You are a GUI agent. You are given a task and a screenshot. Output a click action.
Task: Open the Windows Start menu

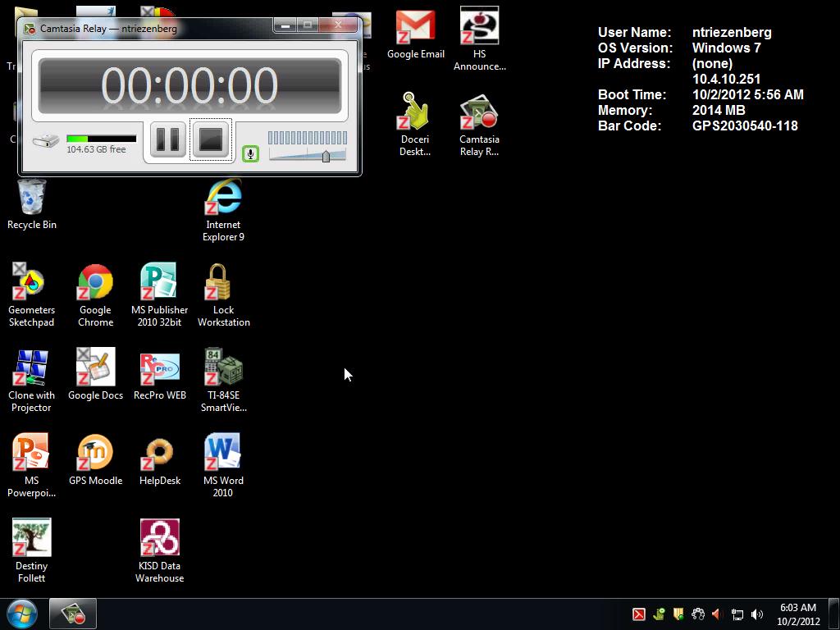click(x=21, y=614)
